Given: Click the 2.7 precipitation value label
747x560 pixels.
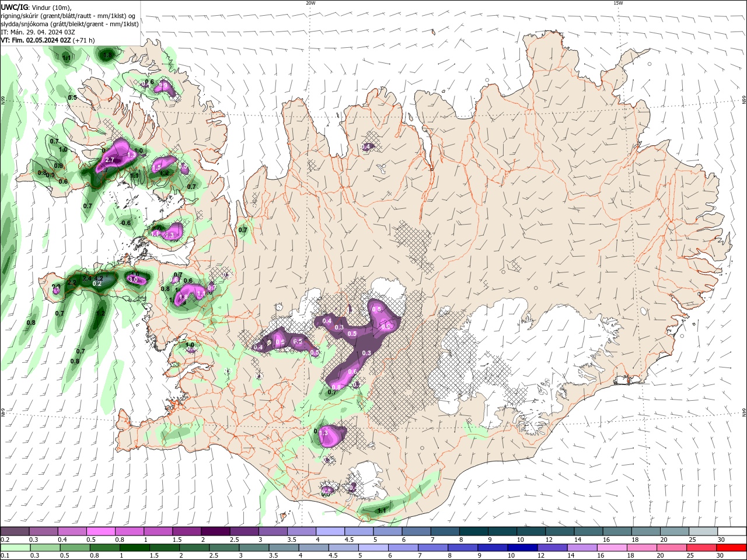Looking at the screenshot, I should (x=110, y=160).
